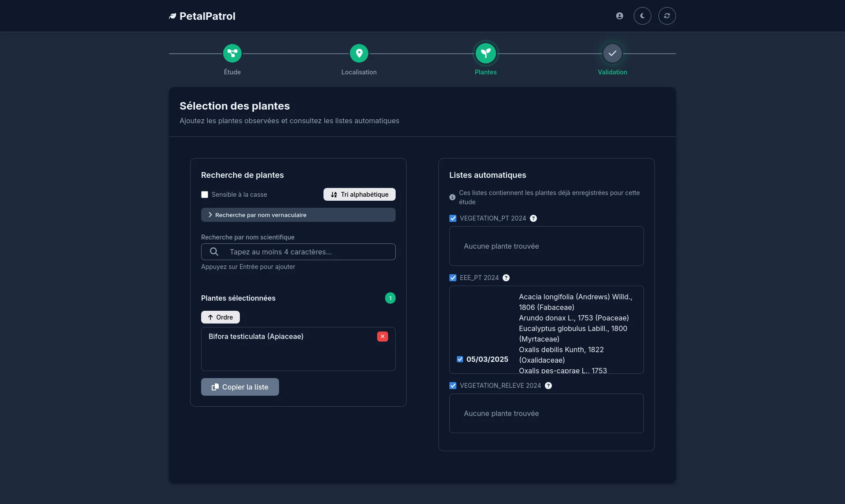Image resolution: width=845 pixels, height=504 pixels.
Task: Focus the scientific name search field
Action: (298, 252)
